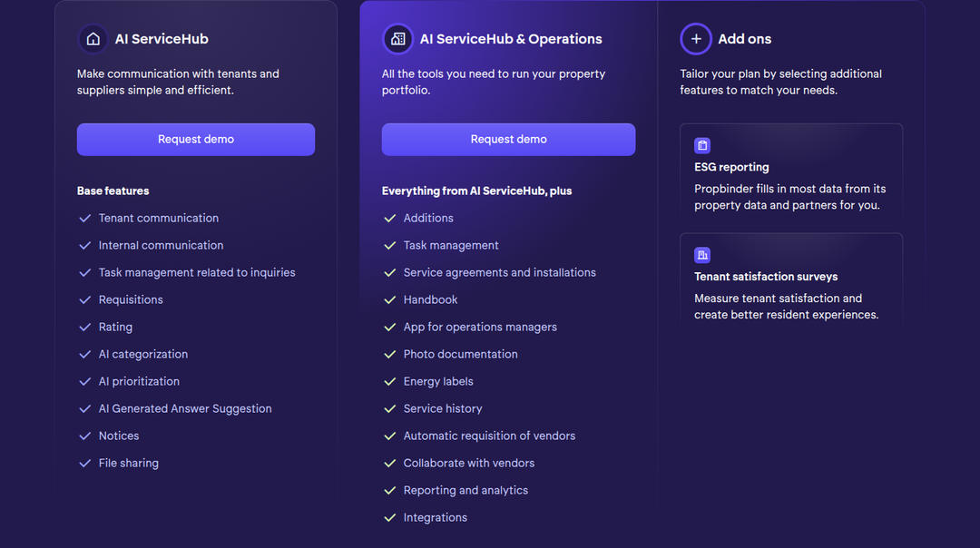Click the checkmark next to Handbook
This screenshot has width=980, height=548.
point(390,300)
